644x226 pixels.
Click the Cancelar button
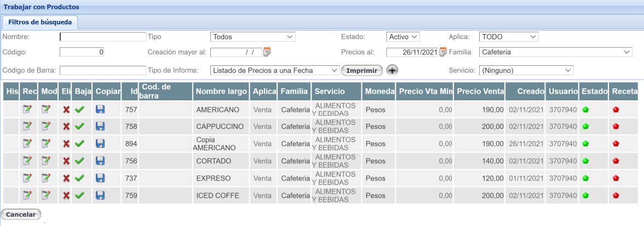pos(21,214)
